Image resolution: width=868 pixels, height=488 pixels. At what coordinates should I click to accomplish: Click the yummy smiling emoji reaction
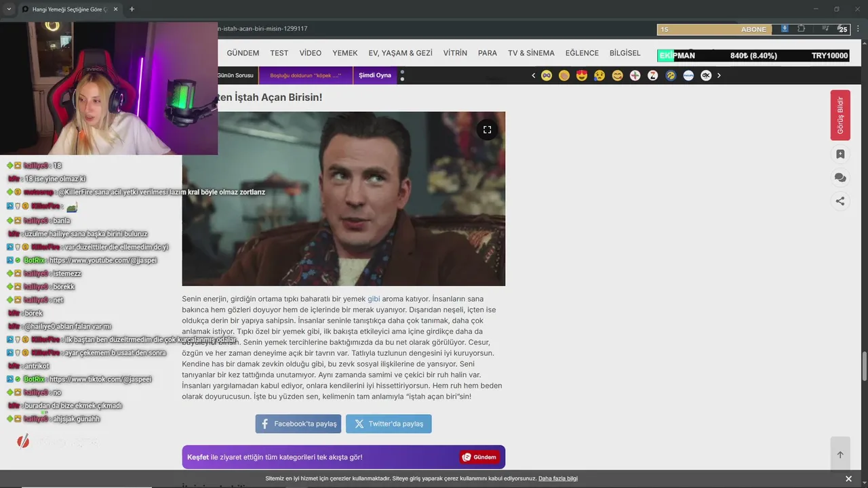[x=617, y=75]
